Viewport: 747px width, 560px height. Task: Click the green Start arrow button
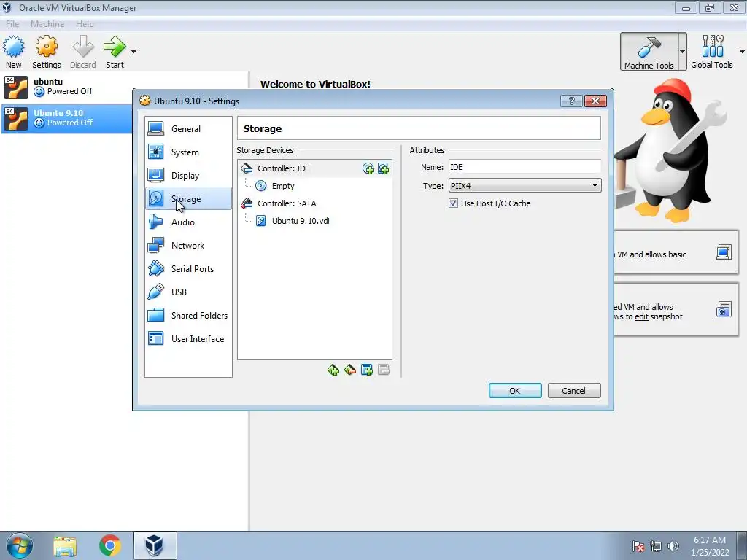click(x=115, y=52)
